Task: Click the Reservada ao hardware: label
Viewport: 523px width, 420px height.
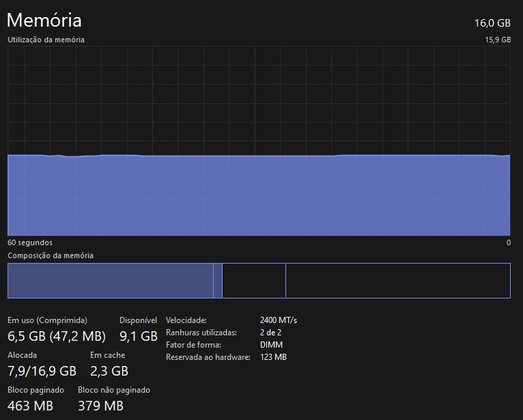Action: (208, 357)
